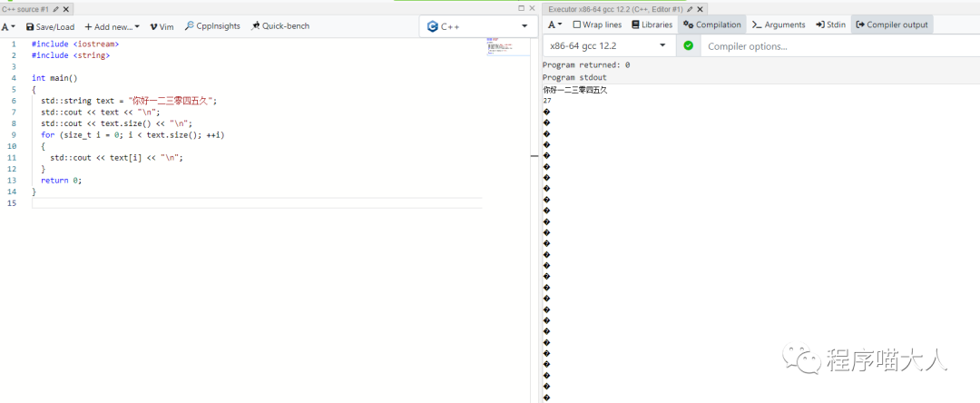
Task: Show the Stdin input panel
Action: point(830,25)
